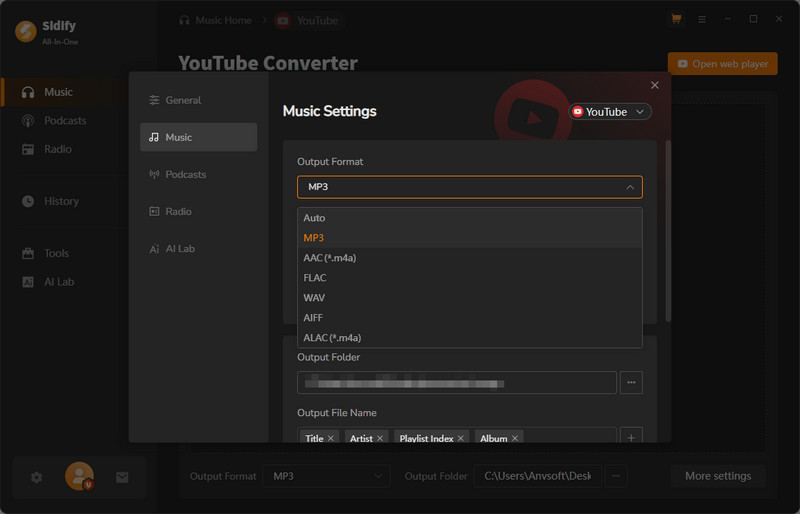Click the Output Folder path field in dialog
Image resolution: width=800 pixels, height=514 pixels.
[x=457, y=383]
